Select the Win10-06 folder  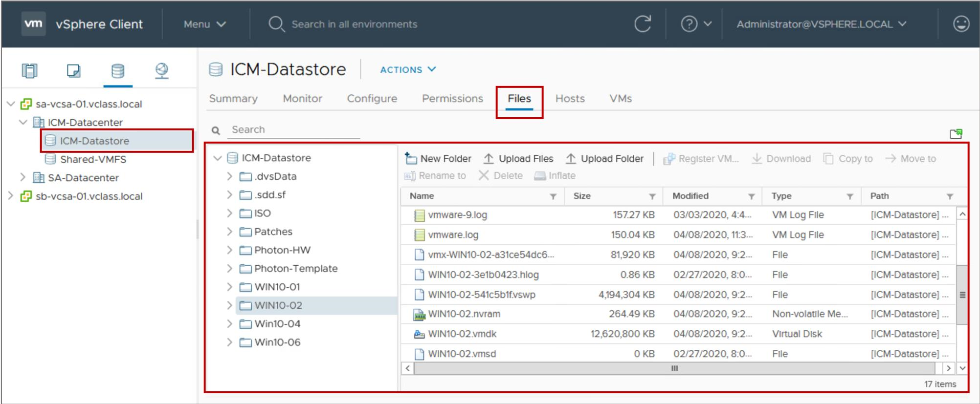[x=277, y=342]
